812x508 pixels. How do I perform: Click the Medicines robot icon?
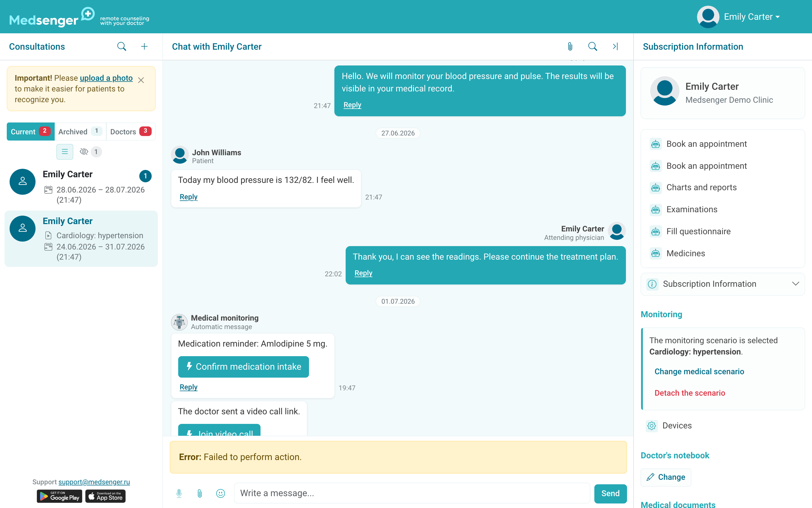[655, 253]
